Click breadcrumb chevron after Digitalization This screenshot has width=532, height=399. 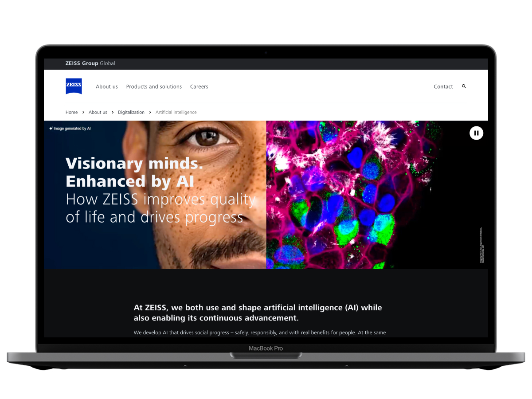click(150, 112)
